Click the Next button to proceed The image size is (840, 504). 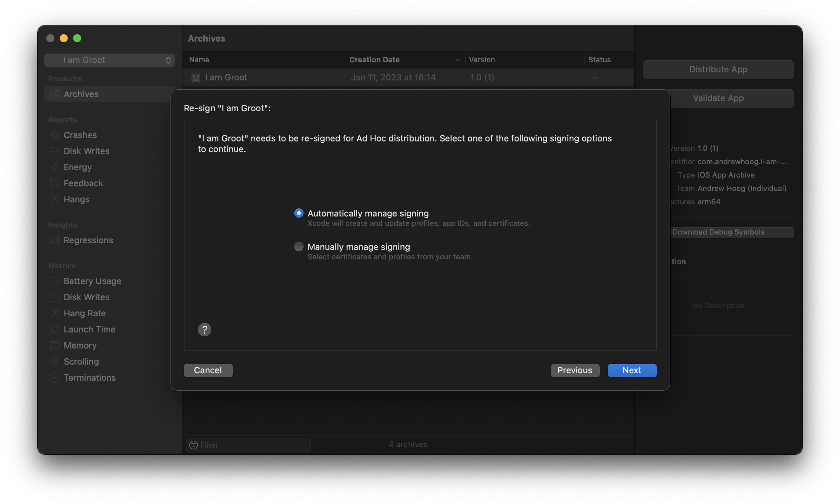tap(632, 370)
